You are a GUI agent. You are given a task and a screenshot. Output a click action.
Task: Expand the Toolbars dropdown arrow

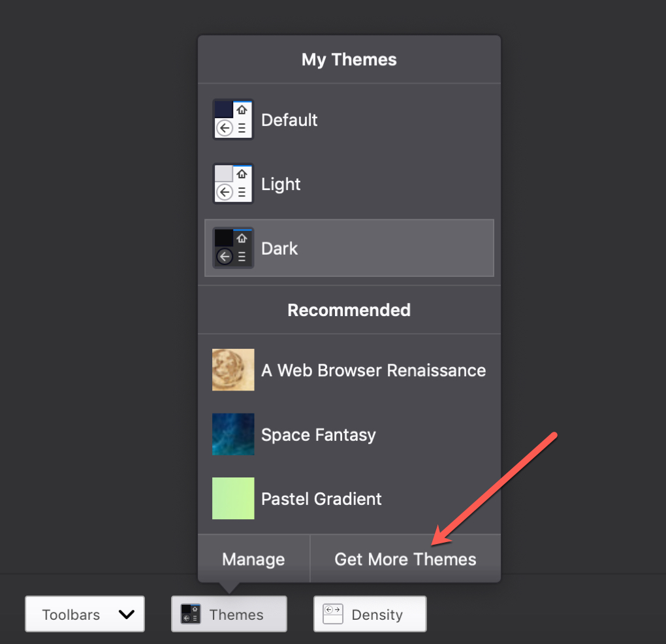click(127, 614)
